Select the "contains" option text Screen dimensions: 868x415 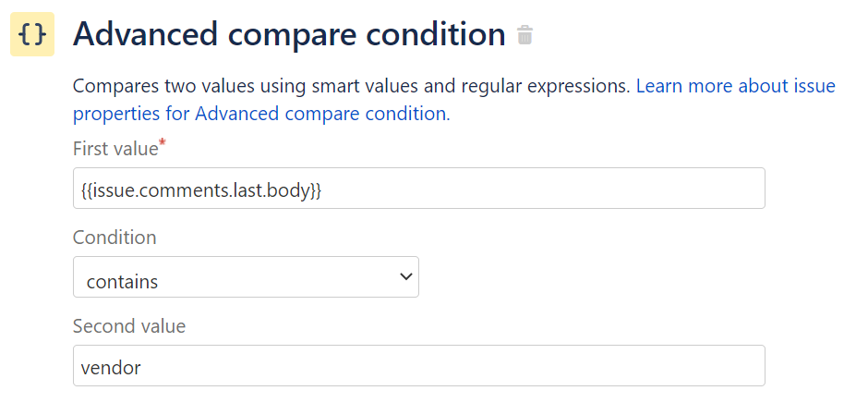122,281
